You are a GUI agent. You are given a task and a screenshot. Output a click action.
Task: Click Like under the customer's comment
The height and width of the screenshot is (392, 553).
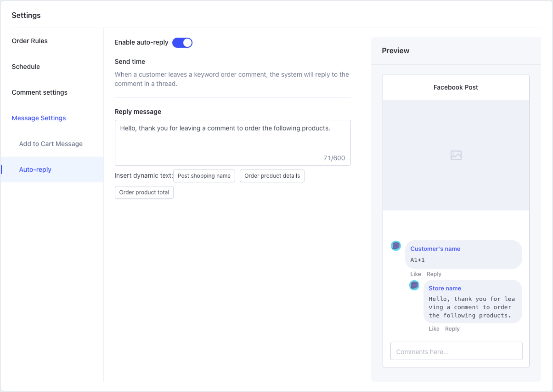[415, 274]
